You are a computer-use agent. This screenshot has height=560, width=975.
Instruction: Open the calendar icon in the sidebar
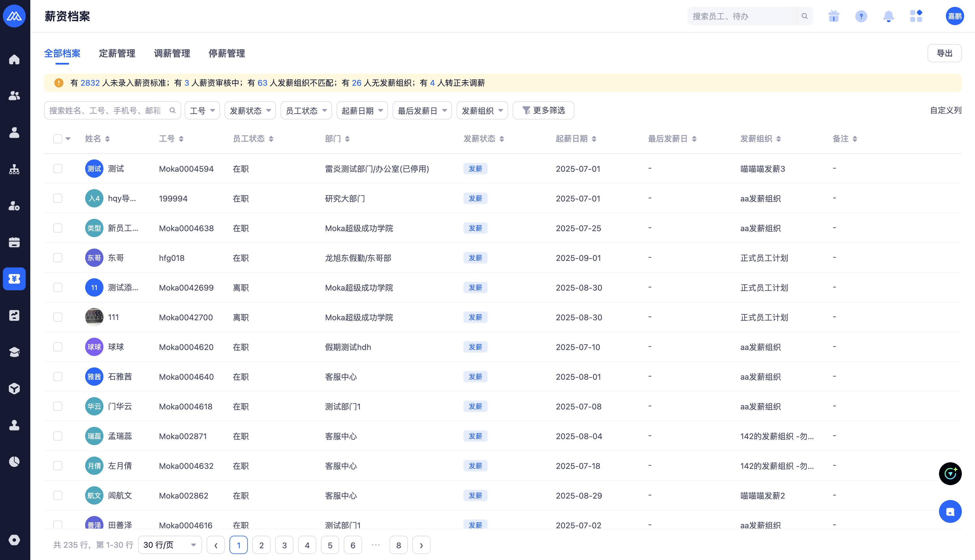coord(14,242)
